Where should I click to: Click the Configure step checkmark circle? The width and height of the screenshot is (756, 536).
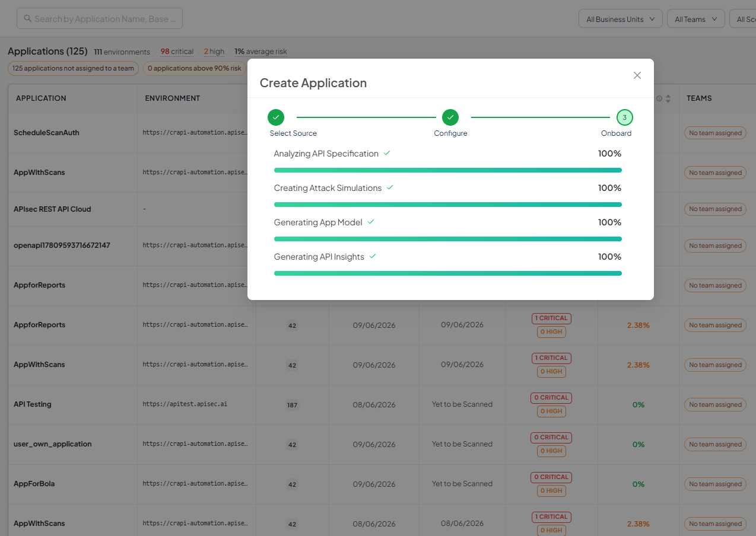tap(450, 117)
